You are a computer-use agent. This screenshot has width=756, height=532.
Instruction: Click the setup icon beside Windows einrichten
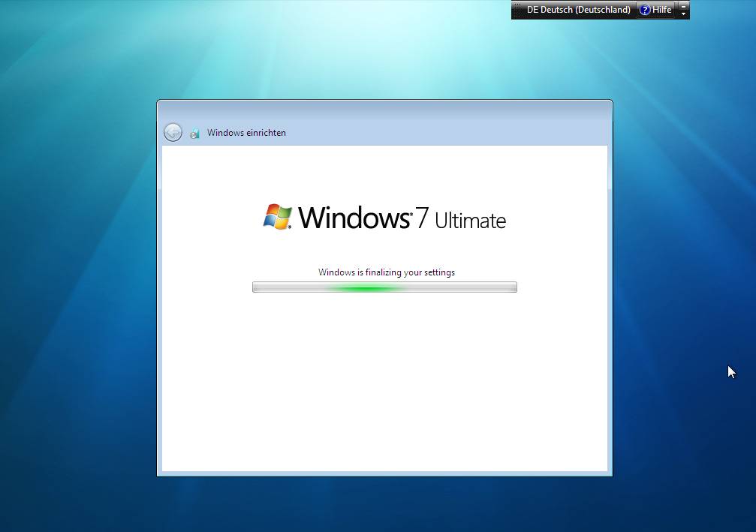[194, 134]
